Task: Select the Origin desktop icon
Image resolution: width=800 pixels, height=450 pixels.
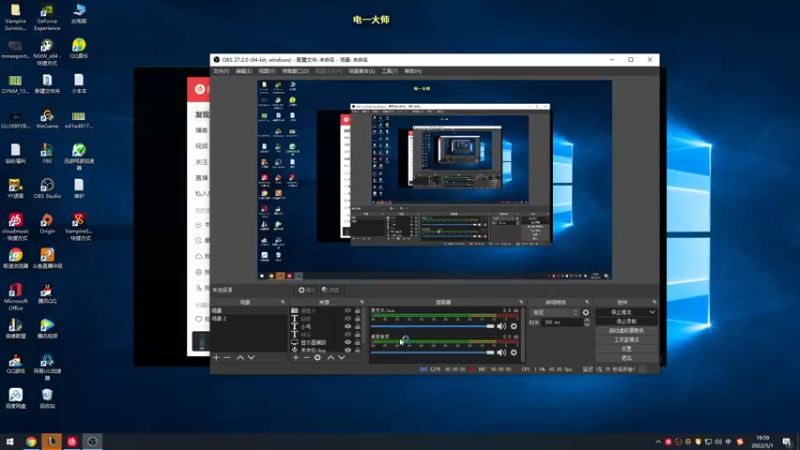Action: click(47, 223)
